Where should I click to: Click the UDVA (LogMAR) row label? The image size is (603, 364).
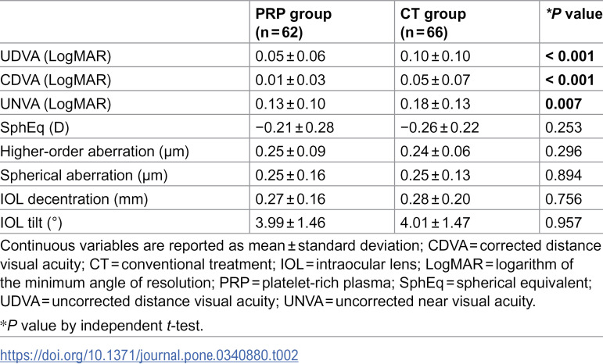click(56, 56)
